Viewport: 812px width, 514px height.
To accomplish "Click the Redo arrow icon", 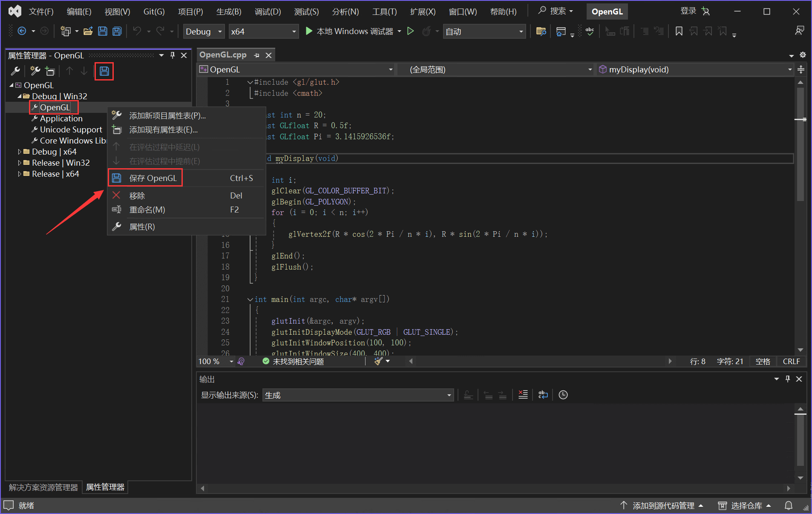I will coord(161,31).
